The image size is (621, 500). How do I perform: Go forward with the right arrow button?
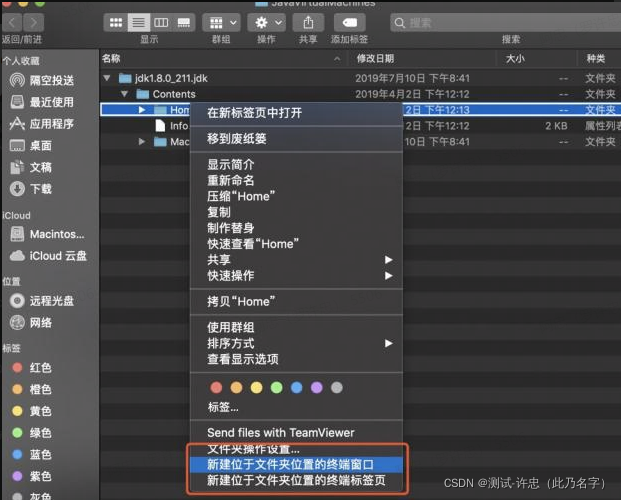pyautogui.click(x=33, y=23)
